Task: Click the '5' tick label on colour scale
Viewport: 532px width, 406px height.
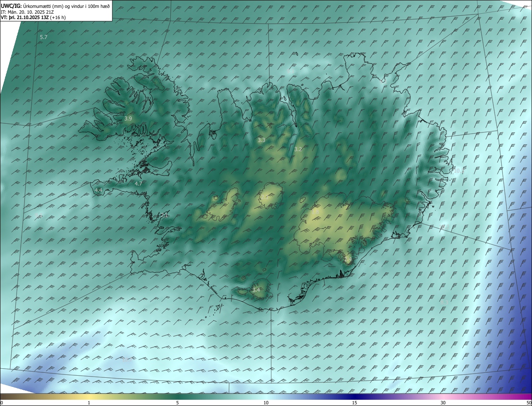Action: coord(177,403)
